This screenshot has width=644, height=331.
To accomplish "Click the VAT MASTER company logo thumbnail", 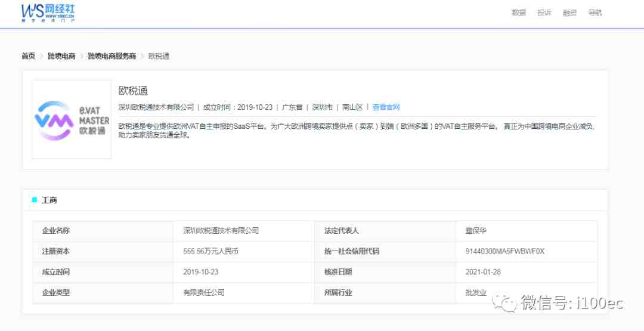I will (72, 119).
